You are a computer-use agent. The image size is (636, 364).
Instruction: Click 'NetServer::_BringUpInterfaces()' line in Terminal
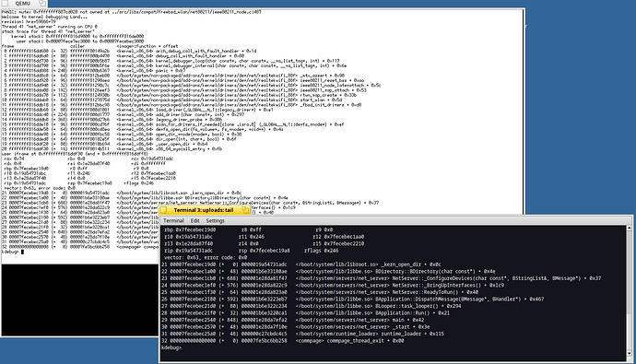(333, 285)
